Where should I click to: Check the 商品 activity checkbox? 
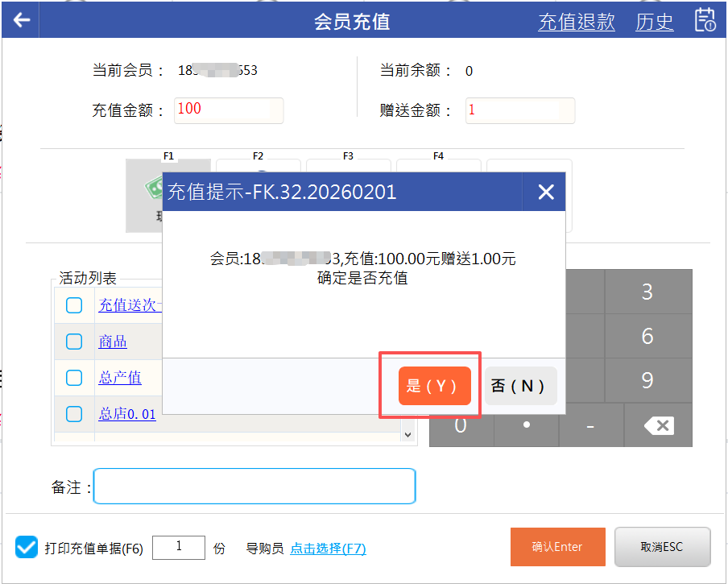point(74,342)
